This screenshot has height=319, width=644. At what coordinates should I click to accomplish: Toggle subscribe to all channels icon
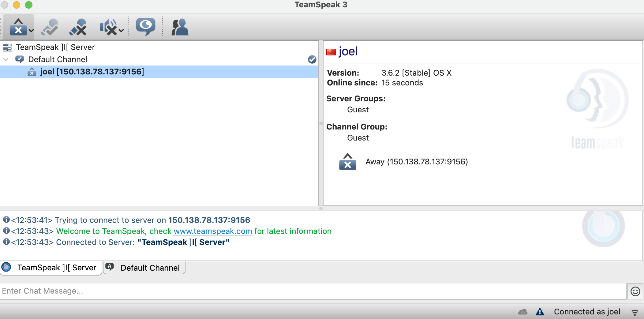[146, 27]
